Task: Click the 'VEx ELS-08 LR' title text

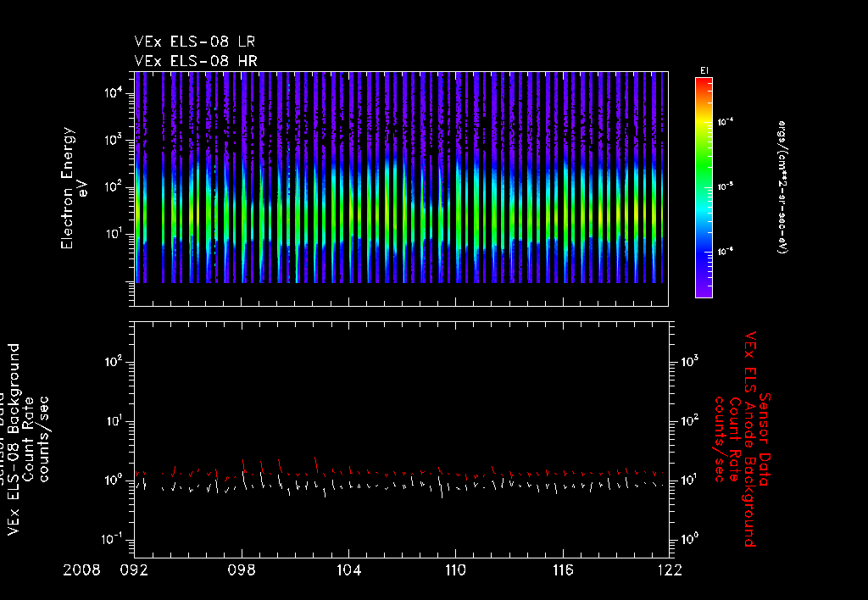Action: point(195,42)
